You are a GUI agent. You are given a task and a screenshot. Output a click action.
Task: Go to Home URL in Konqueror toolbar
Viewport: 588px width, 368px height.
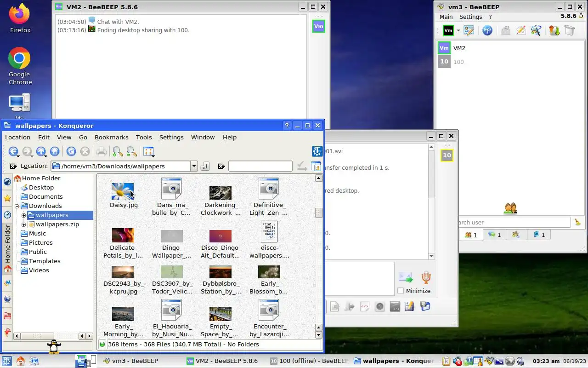click(55, 151)
